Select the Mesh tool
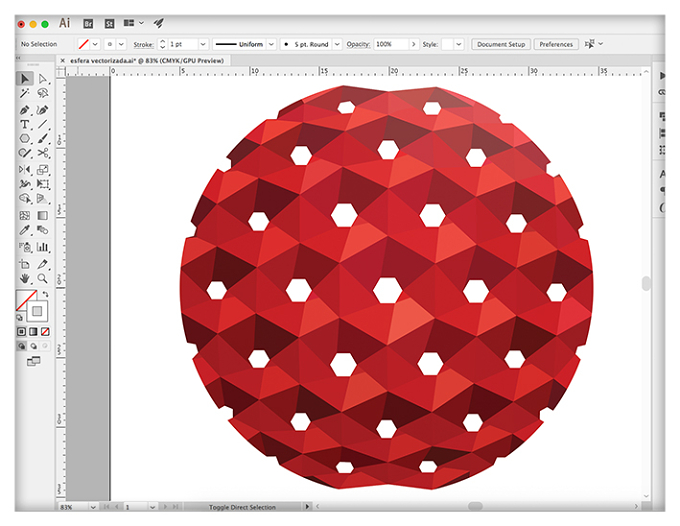Image resolution: width=680 pixels, height=526 pixels. pyautogui.click(x=25, y=216)
